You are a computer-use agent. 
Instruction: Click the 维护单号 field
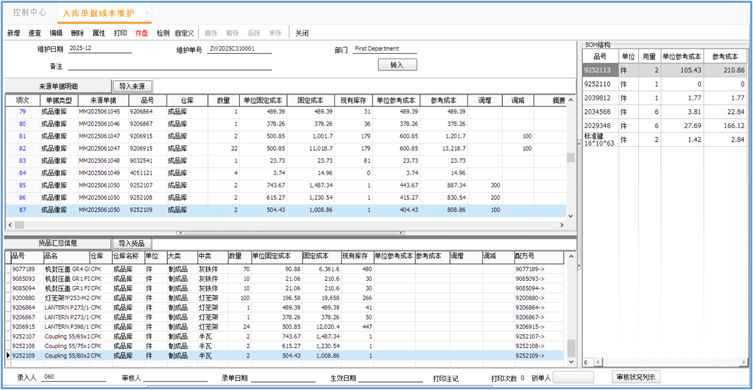[x=239, y=49]
